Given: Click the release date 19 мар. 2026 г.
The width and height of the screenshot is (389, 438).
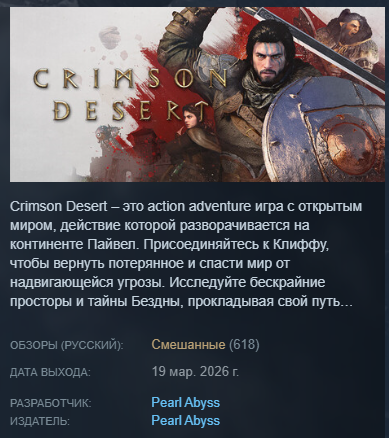Looking at the screenshot, I should (195, 371).
